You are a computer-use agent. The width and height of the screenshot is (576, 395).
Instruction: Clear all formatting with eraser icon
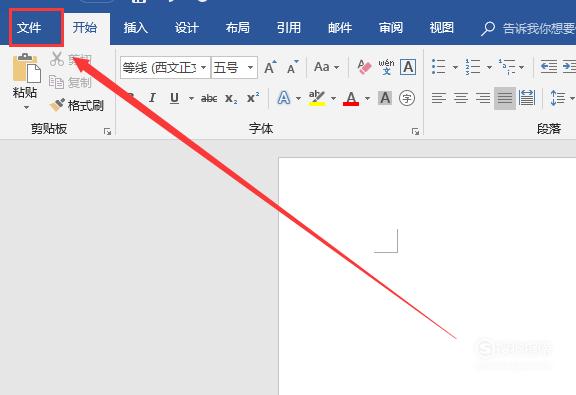(364, 67)
